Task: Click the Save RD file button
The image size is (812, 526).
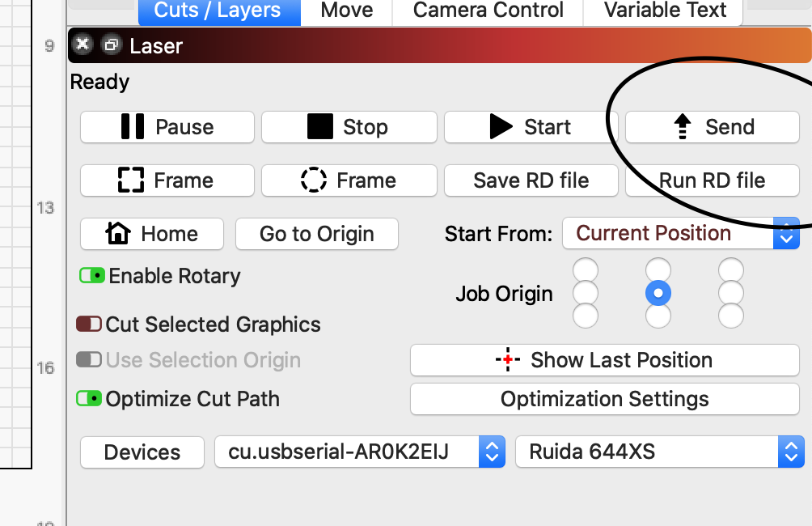Action: point(531,180)
